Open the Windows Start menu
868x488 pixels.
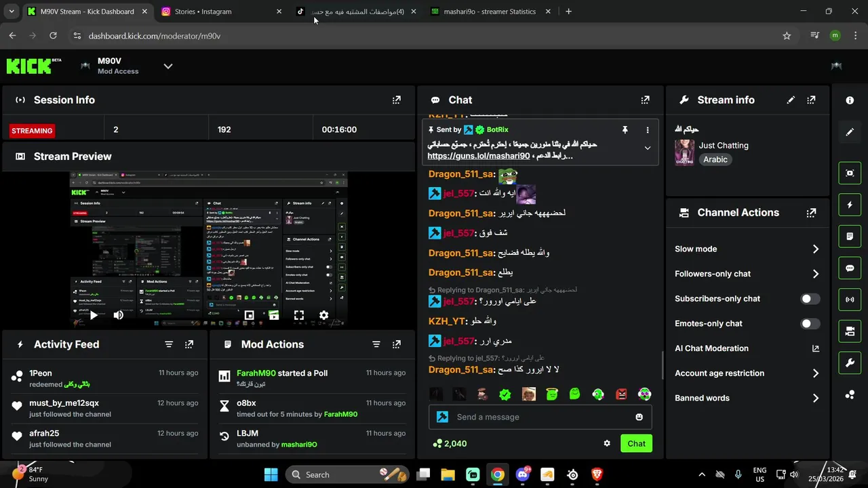[271, 474]
